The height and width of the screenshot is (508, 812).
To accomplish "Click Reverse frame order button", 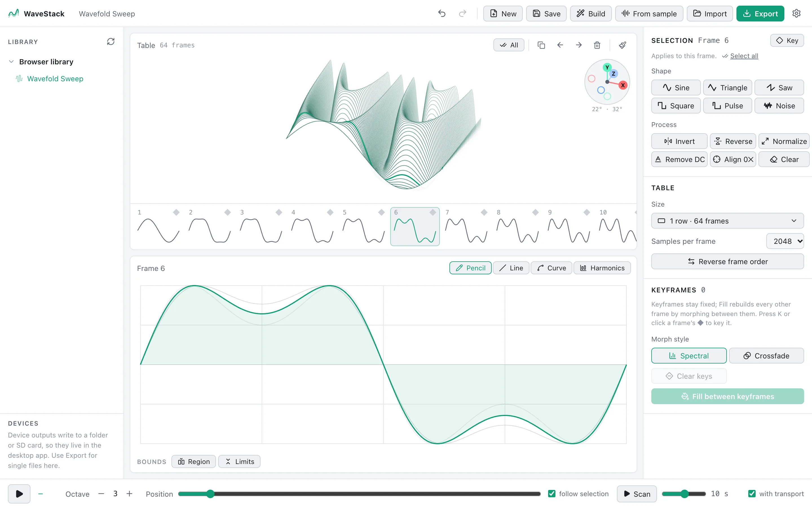I will tap(727, 261).
